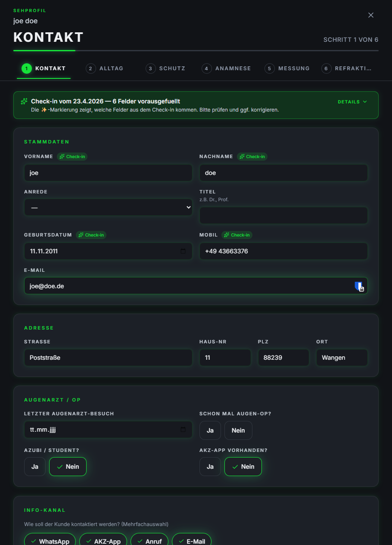The height and width of the screenshot is (545, 392).
Task: Select Ja for AKZ-App vorhanden
Action: 210,467
